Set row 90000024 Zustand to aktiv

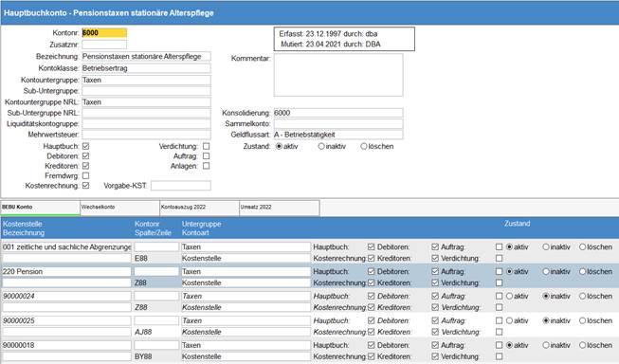[x=509, y=296]
